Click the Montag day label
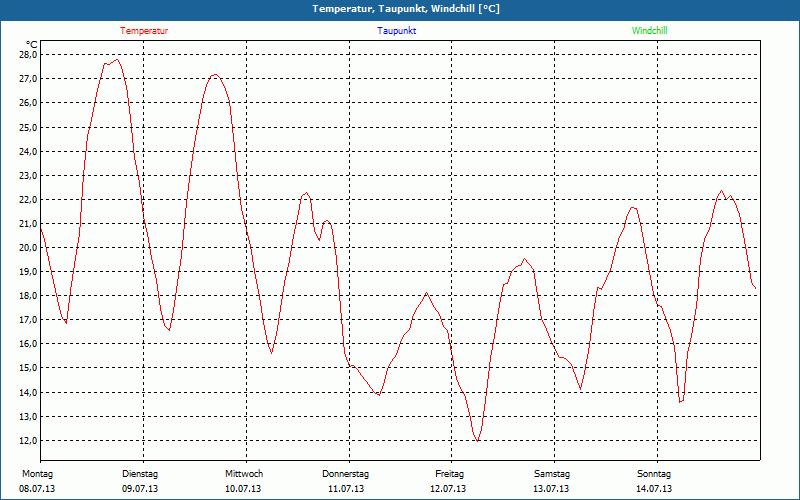800x500 pixels. 37,474
